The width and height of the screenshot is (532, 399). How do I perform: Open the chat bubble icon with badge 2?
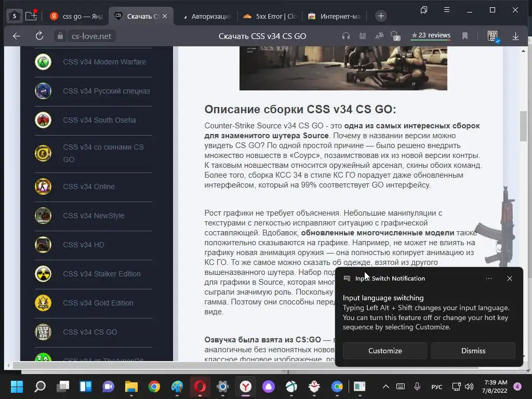(x=395, y=36)
